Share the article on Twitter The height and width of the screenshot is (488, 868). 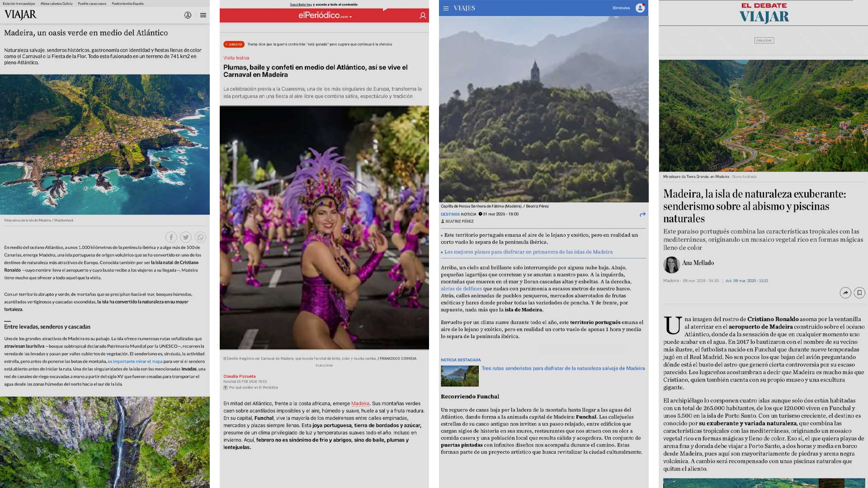pyautogui.click(x=185, y=237)
